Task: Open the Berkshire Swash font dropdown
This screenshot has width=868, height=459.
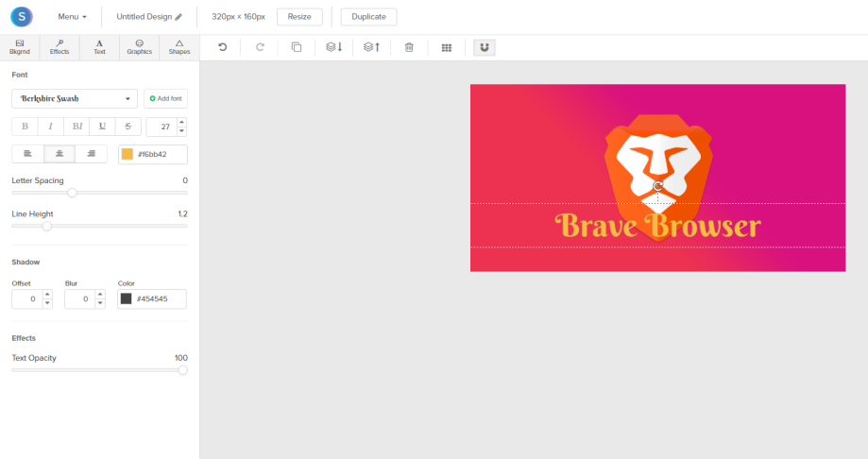Action: coord(75,98)
